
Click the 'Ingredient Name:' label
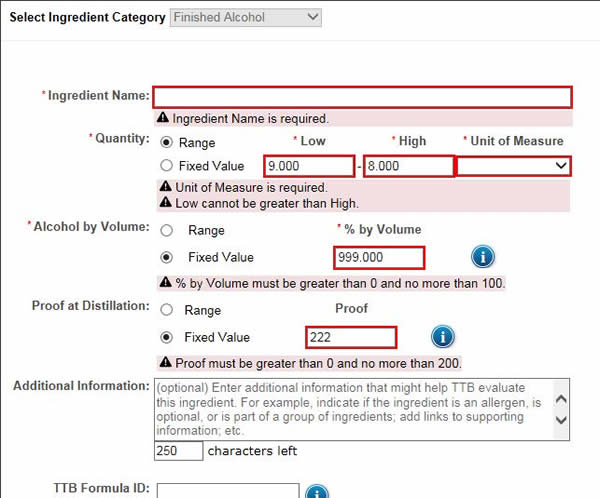98,95
